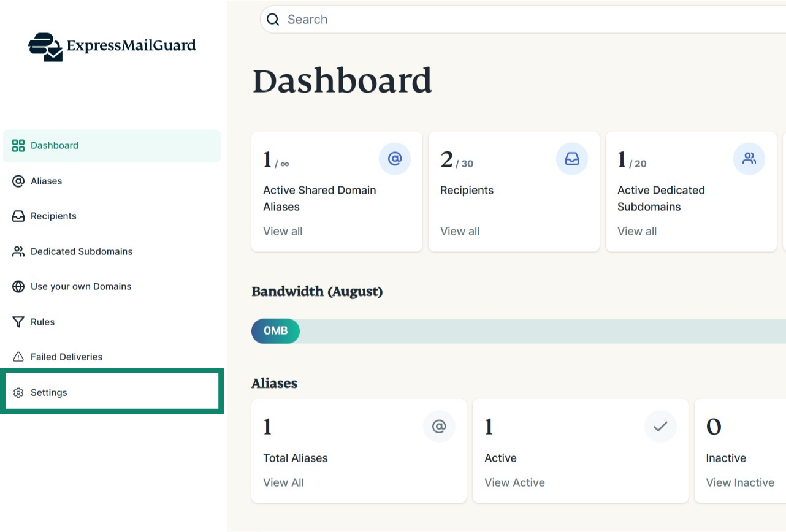This screenshot has height=532, width=786.
Task: Click View Active link
Action: coord(514,482)
